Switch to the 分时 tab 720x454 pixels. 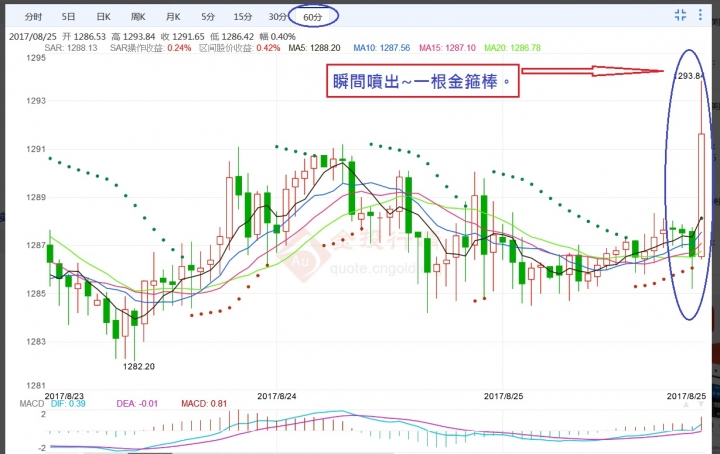[x=33, y=17]
